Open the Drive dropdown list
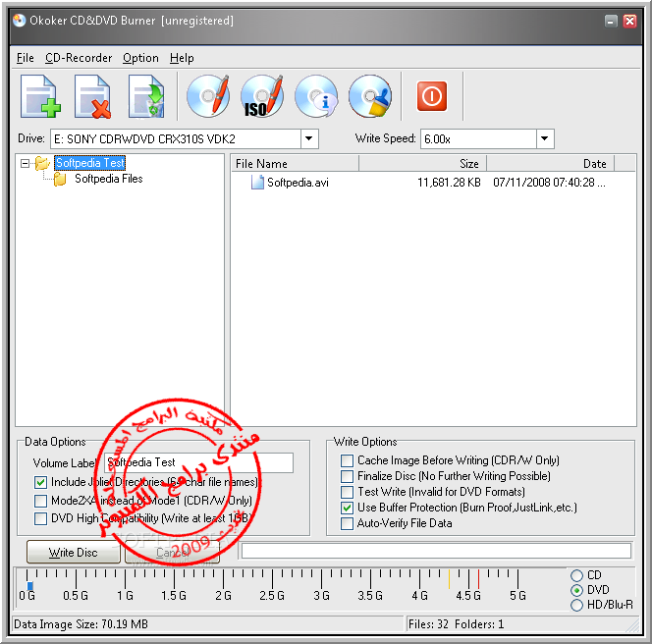 309,138
